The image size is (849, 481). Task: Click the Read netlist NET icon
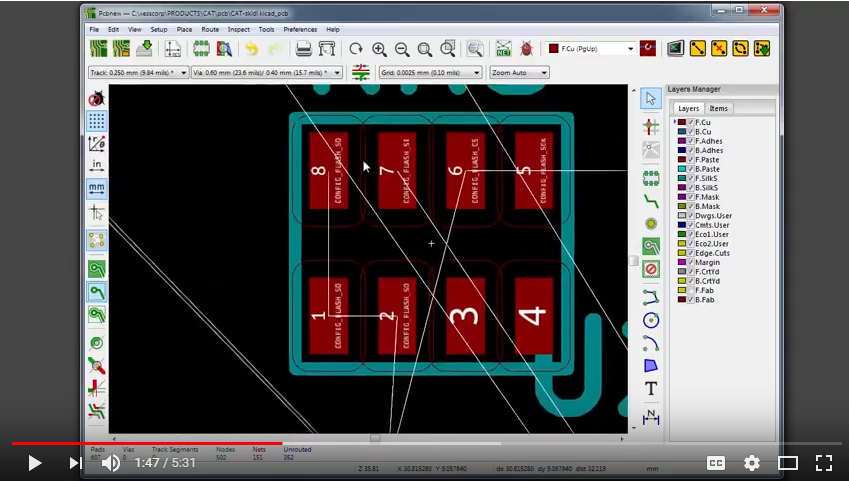coord(504,49)
